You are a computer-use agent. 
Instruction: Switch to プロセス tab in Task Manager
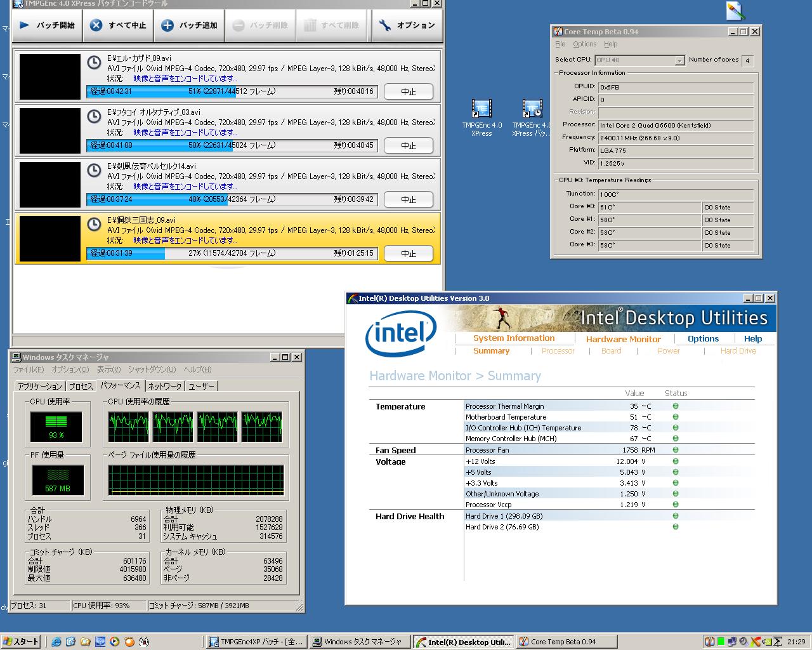click(x=81, y=386)
